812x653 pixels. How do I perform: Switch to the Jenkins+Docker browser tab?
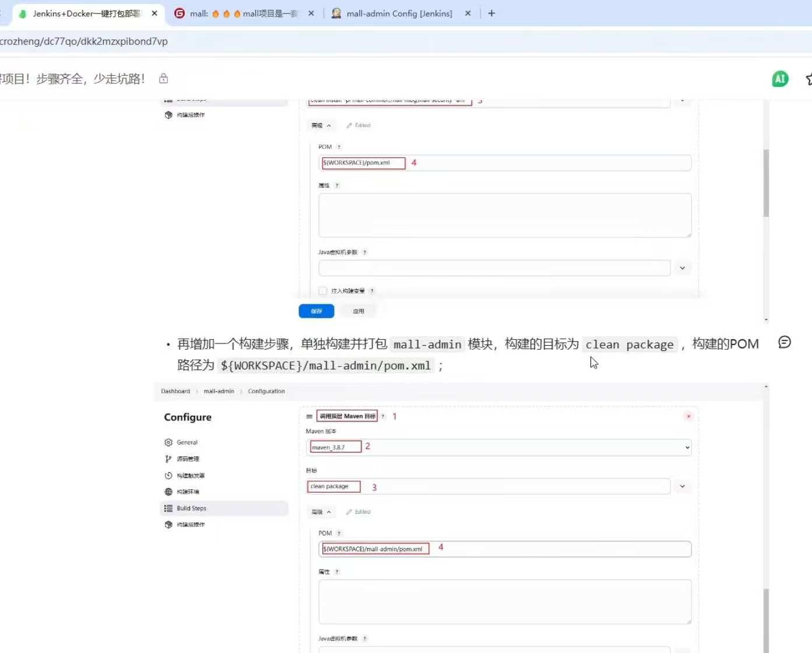click(x=86, y=13)
